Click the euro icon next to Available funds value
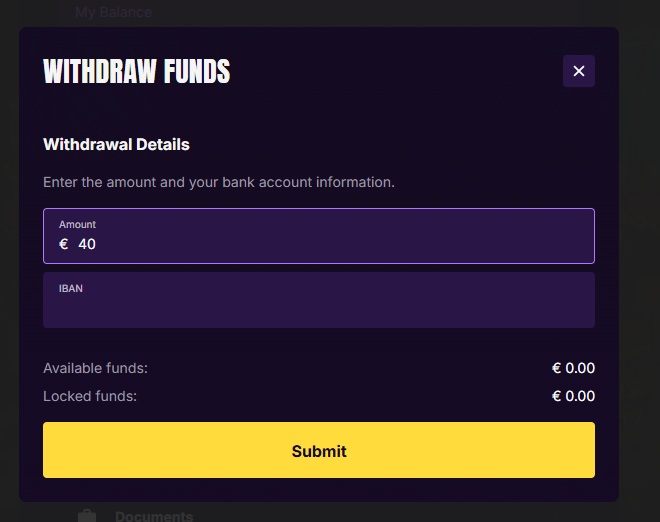The image size is (660, 522). click(556, 368)
